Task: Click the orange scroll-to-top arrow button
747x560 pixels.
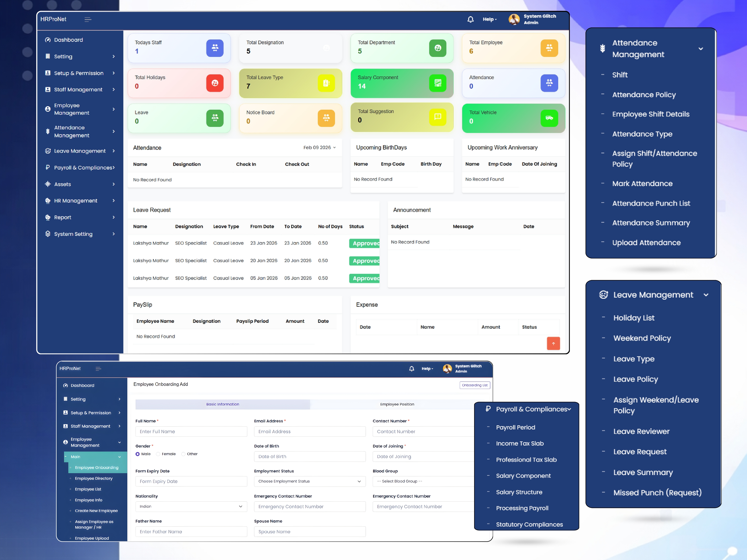Action: click(553, 343)
